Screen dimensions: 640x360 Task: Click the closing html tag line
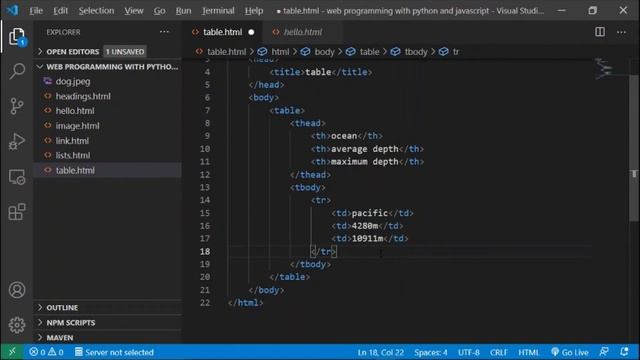click(245, 303)
